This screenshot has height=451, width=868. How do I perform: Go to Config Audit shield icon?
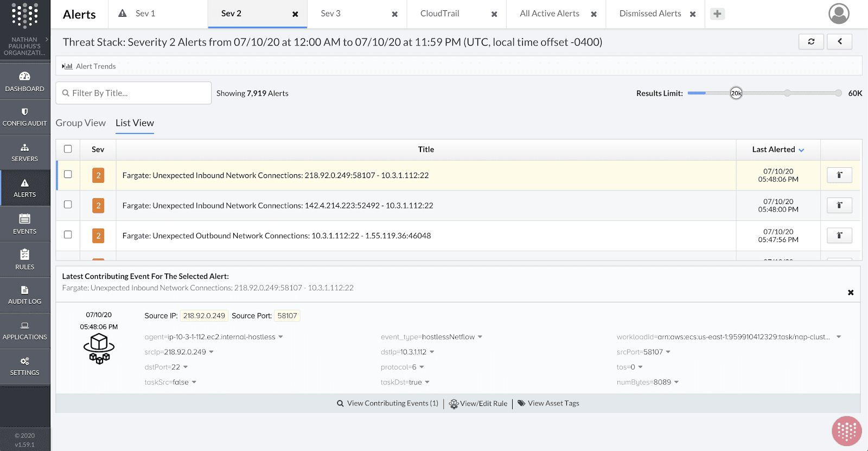coord(24,112)
